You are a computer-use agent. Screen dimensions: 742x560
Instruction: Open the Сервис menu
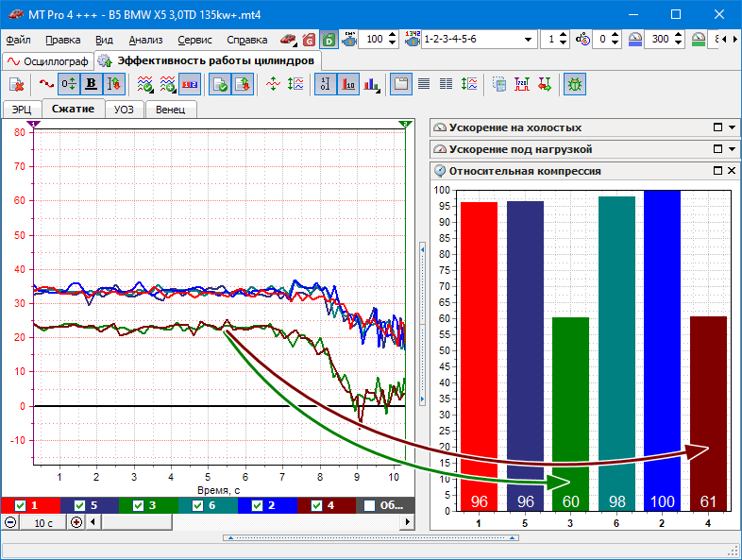[x=195, y=40]
